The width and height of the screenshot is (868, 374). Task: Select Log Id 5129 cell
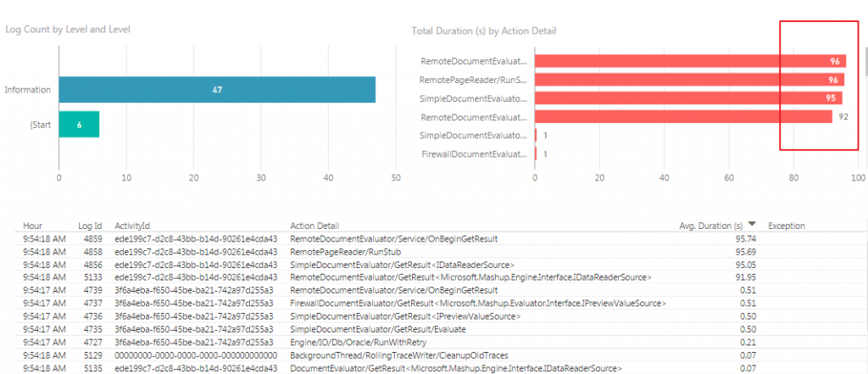coord(93,355)
